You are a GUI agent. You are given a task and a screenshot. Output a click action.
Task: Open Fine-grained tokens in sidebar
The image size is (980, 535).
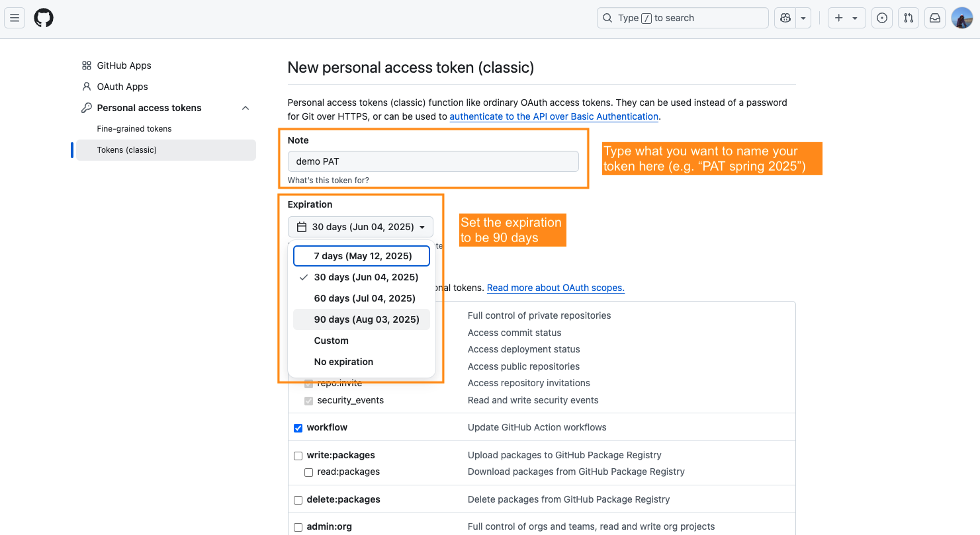[x=134, y=129]
